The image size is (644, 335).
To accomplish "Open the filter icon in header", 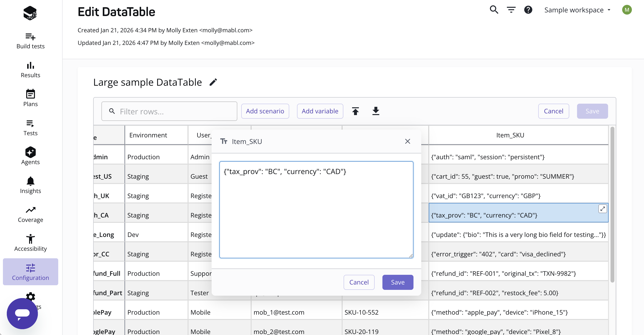I will [x=511, y=10].
